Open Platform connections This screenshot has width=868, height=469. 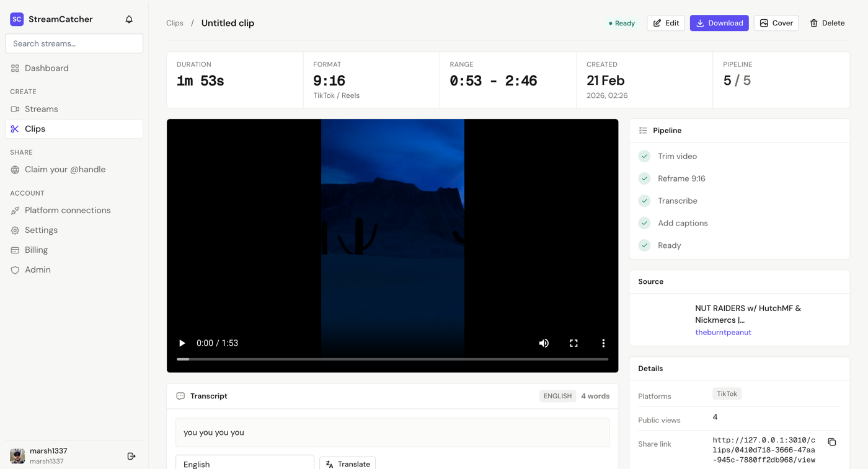[x=74, y=211]
